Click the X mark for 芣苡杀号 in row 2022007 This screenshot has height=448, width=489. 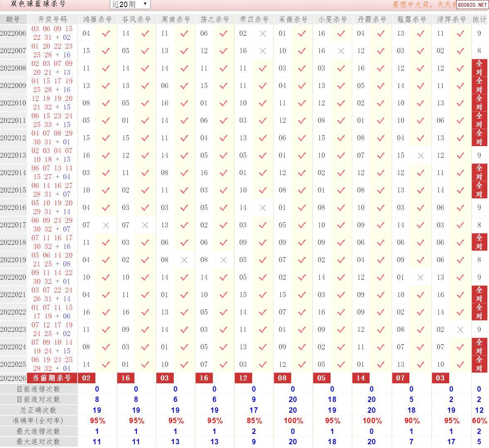(x=263, y=51)
